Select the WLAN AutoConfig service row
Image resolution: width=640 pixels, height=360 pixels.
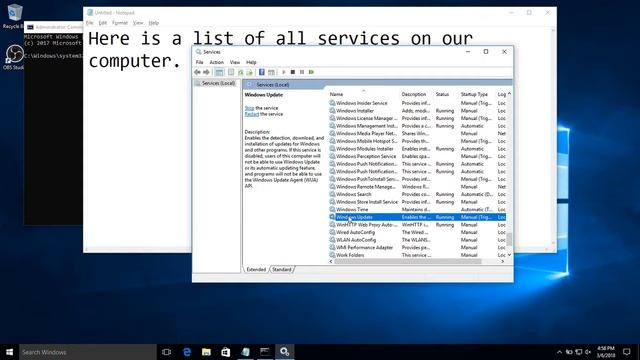418,240
